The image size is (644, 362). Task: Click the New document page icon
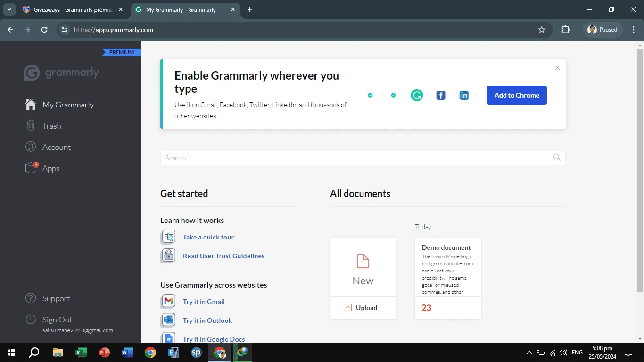[x=363, y=261]
